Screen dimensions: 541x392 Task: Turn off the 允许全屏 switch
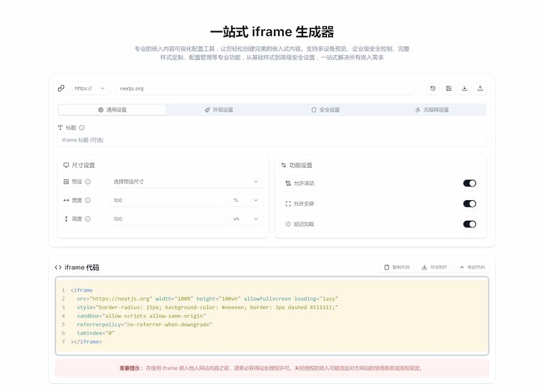[x=469, y=203]
